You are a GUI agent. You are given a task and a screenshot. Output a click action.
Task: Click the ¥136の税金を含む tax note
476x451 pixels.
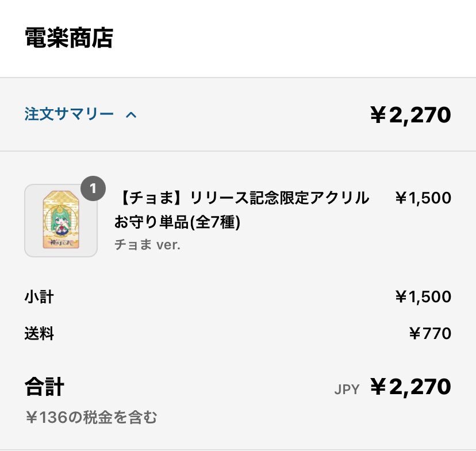pyautogui.click(x=91, y=417)
